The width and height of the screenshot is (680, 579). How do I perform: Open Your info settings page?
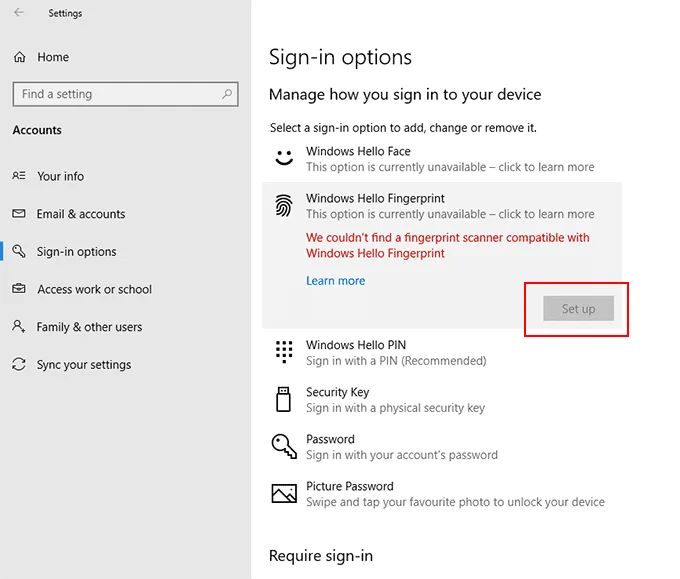(x=60, y=176)
